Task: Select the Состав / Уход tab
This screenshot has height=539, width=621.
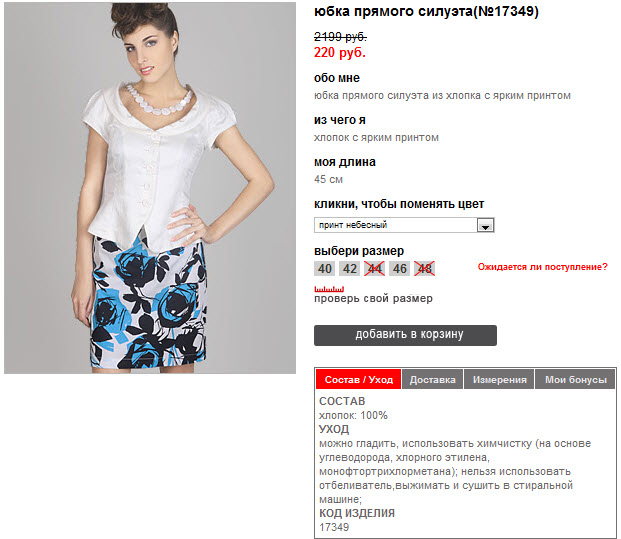Action: (x=358, y=379)
